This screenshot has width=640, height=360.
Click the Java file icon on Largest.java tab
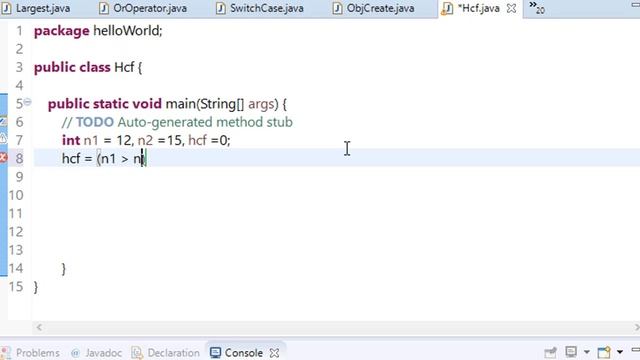6,8
